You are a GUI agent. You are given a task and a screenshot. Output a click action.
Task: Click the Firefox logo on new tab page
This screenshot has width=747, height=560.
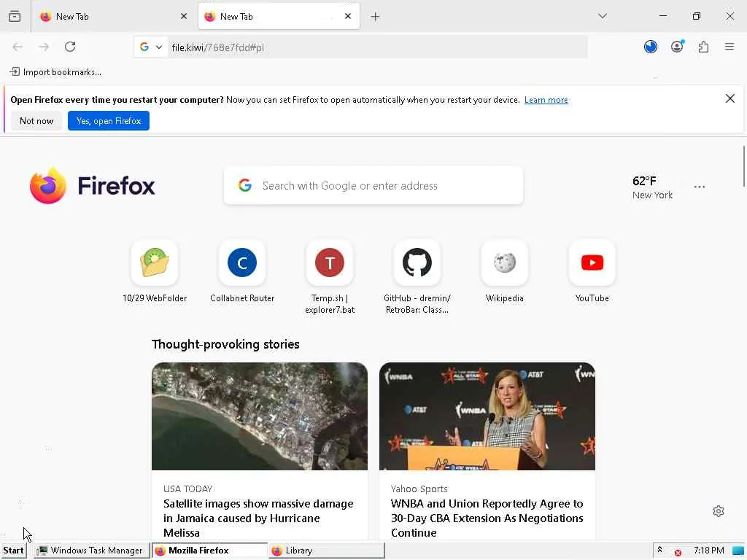tap(93, 186)
